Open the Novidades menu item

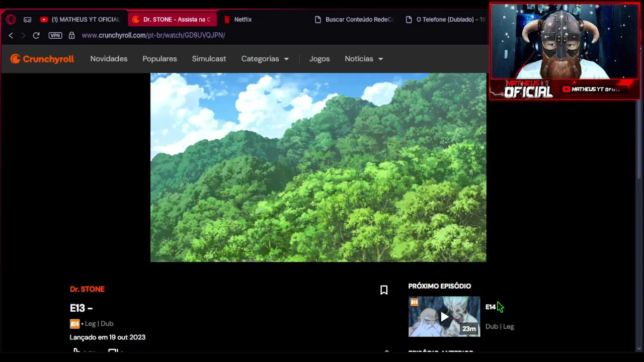tap(109, 59)
